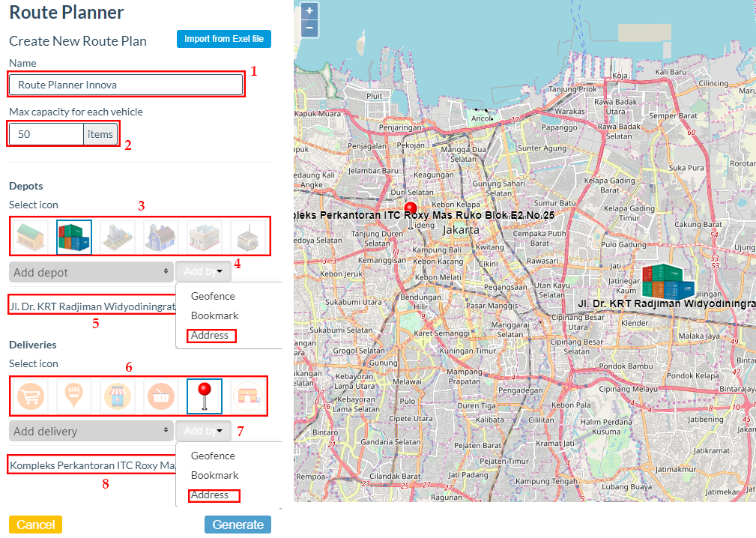Open the Add delivery dropdown

(x=91, y=431)
